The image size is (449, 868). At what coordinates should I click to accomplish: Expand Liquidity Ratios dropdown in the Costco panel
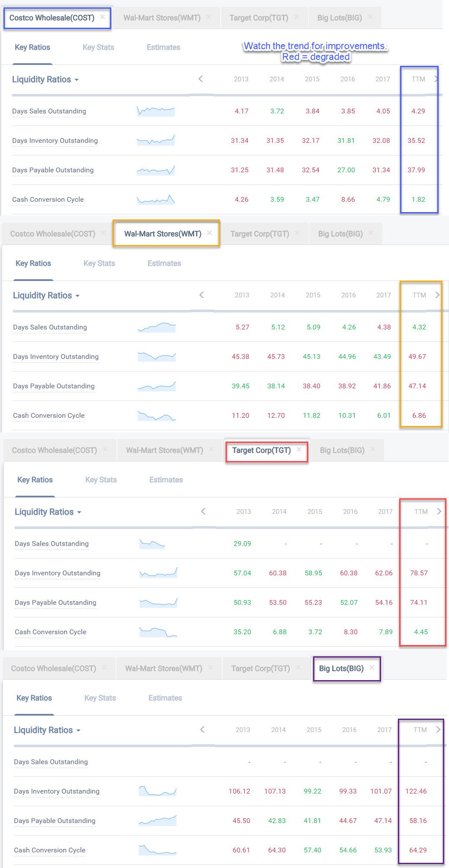[x=45, y=80]
